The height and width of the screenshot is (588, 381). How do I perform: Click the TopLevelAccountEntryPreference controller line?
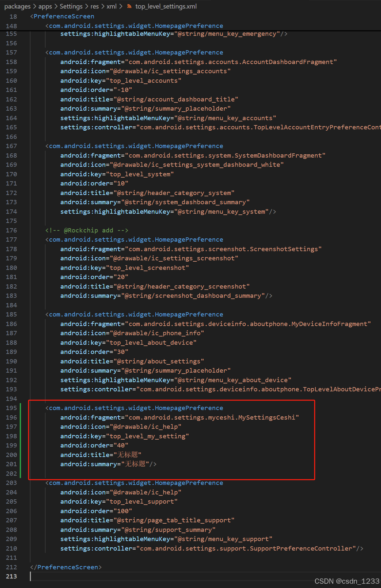[x=221, y=127]
